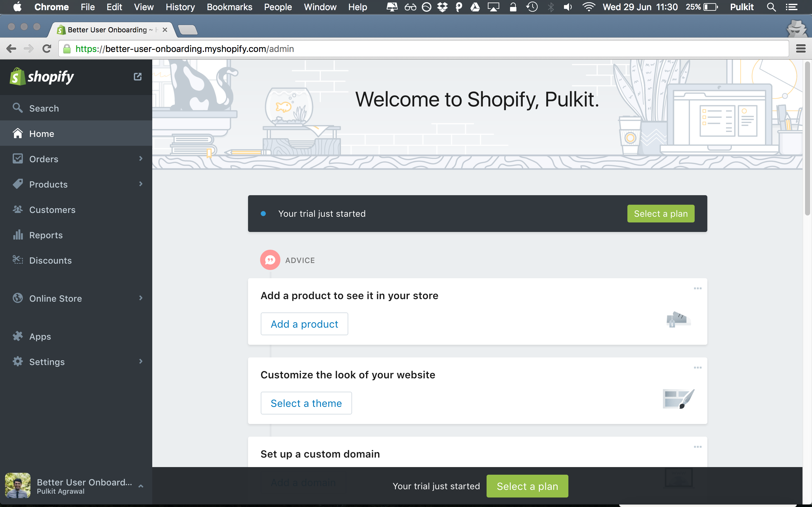Open the overflow menu on the Add a product card
The width and height of the screenshot is (812, 507).
point(698,288)
